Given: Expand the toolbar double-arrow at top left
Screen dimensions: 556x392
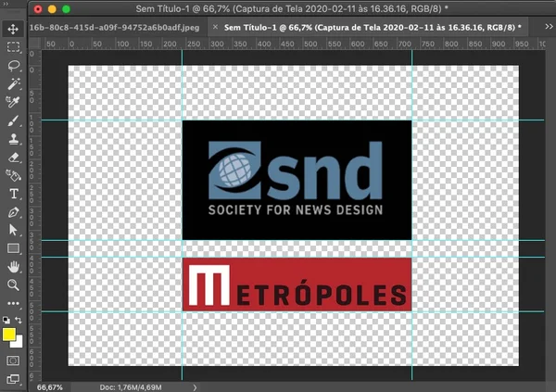Looking at the screenshot, I should (x=6, y=5).
